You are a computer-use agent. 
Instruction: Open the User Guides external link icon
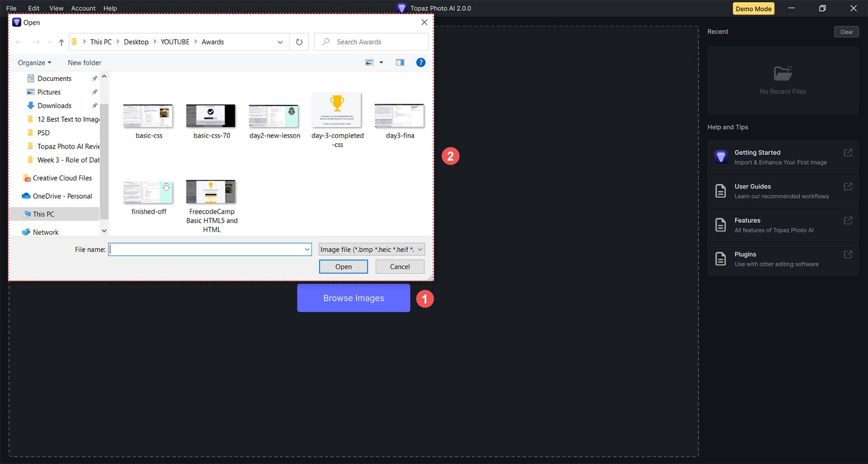click(x=847, y=186)
